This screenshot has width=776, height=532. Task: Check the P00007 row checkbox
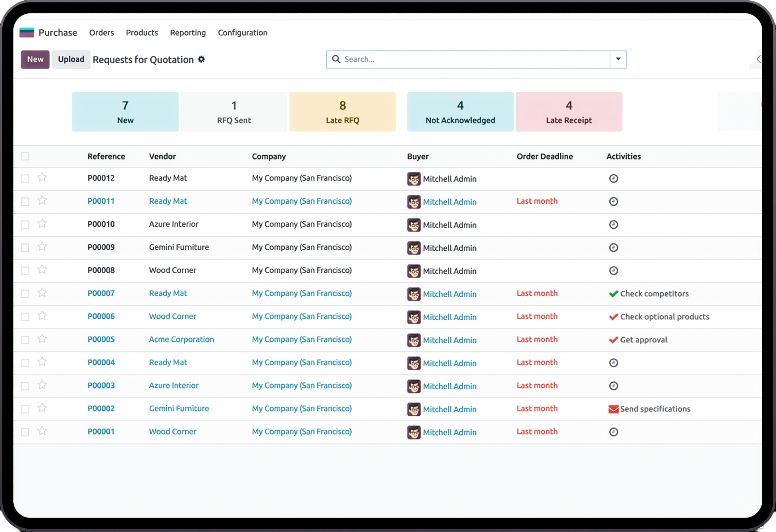coord(25,294)
